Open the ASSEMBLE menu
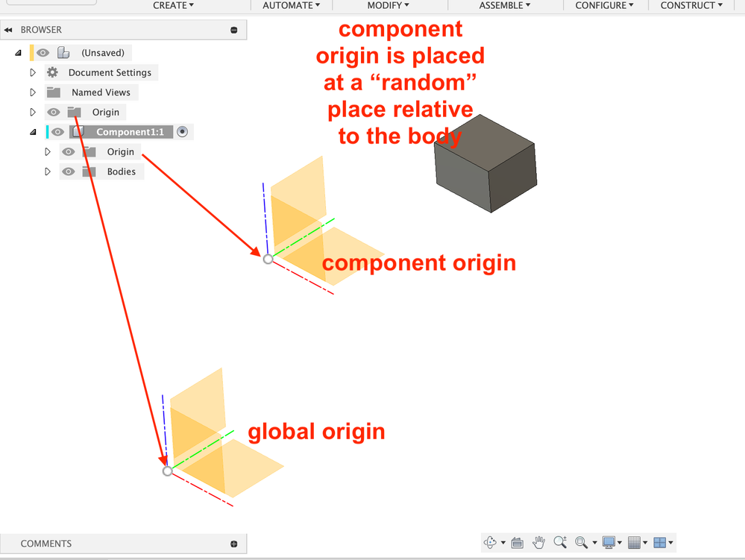Image resolution: width=745 pixels, height=560 pixels. point(505,5)
